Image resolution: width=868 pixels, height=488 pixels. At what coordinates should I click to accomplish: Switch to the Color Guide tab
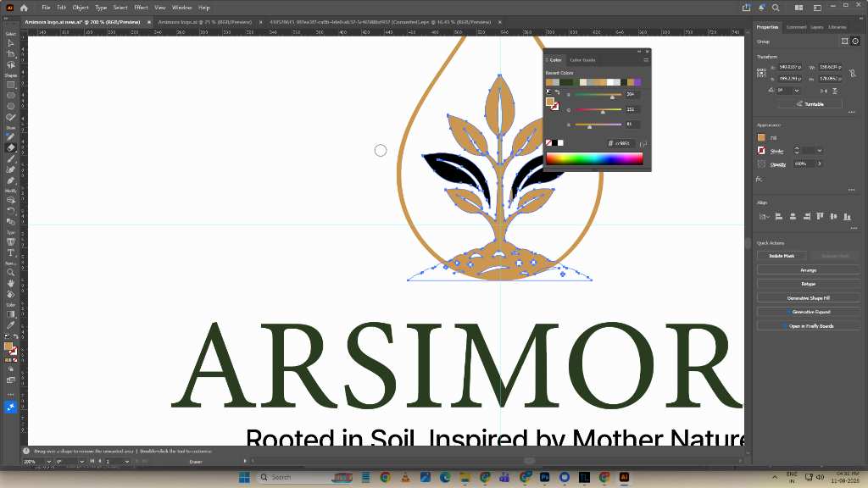point(582,60)
